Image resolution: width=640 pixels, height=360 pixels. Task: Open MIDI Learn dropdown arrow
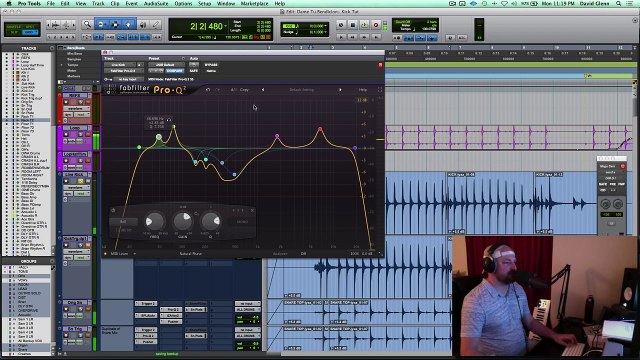pos(135,253)
